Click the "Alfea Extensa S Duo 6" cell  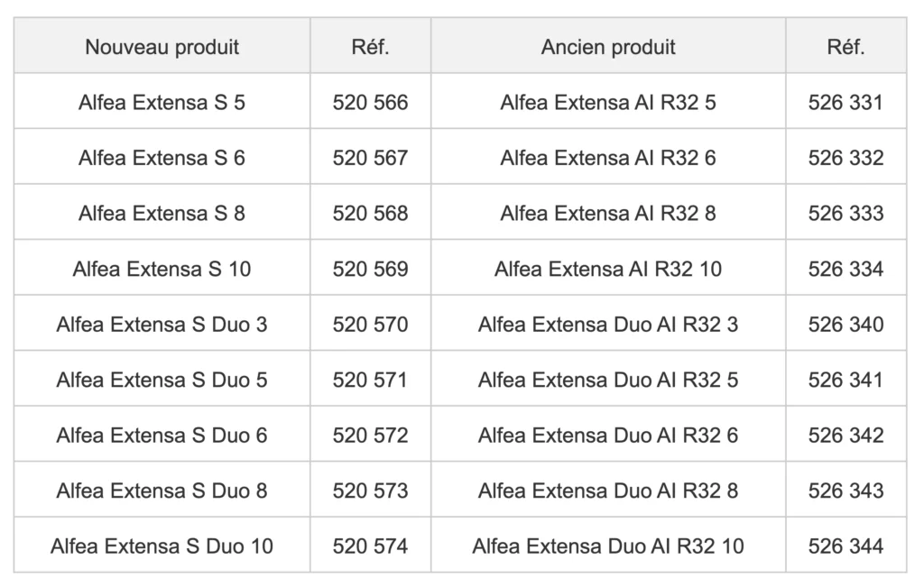[162, 436]
